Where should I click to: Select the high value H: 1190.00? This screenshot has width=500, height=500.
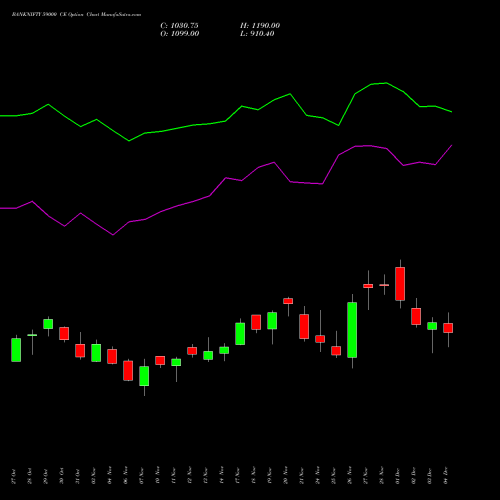260,26
